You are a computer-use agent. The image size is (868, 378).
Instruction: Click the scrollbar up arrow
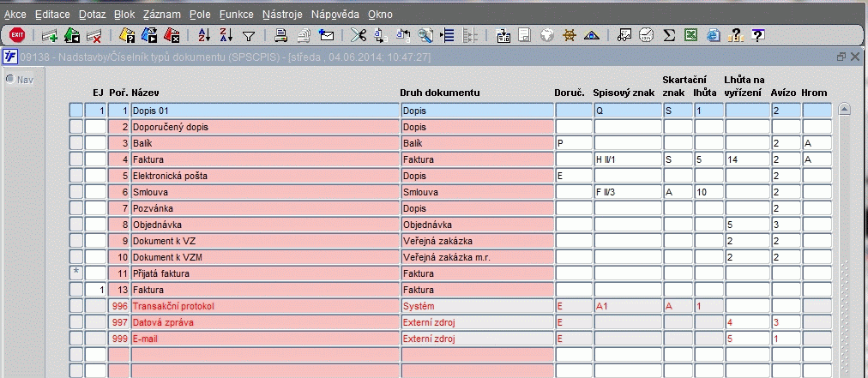click(x=845, y=110)
